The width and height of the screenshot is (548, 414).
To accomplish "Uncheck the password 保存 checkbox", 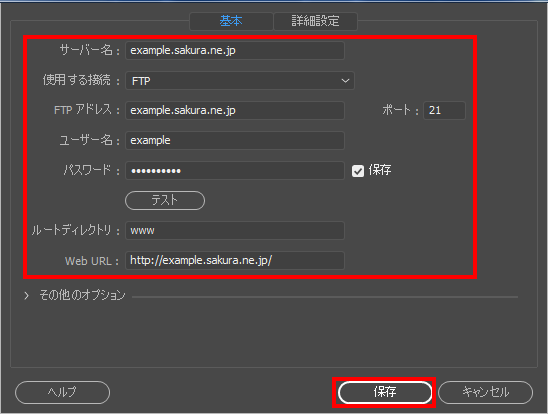I will (358, 171).
